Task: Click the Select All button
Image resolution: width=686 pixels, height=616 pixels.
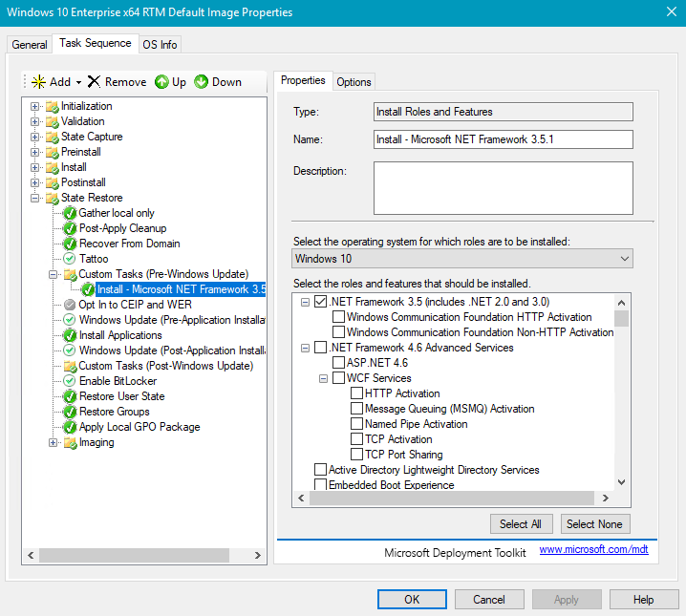Action: click(x=521, y=523)
